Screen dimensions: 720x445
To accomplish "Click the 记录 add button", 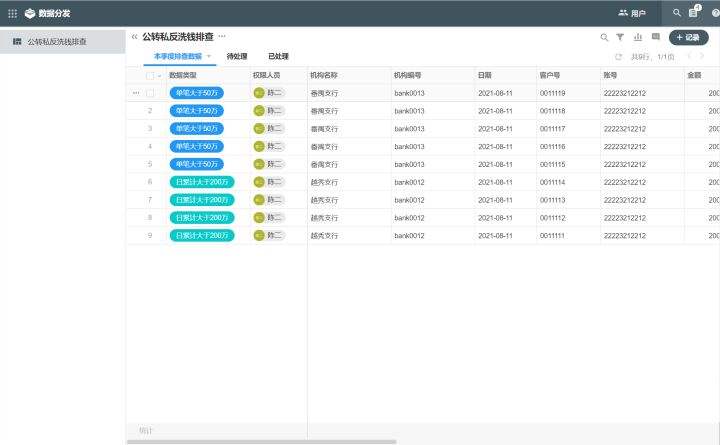I will (x=688, y=37).
